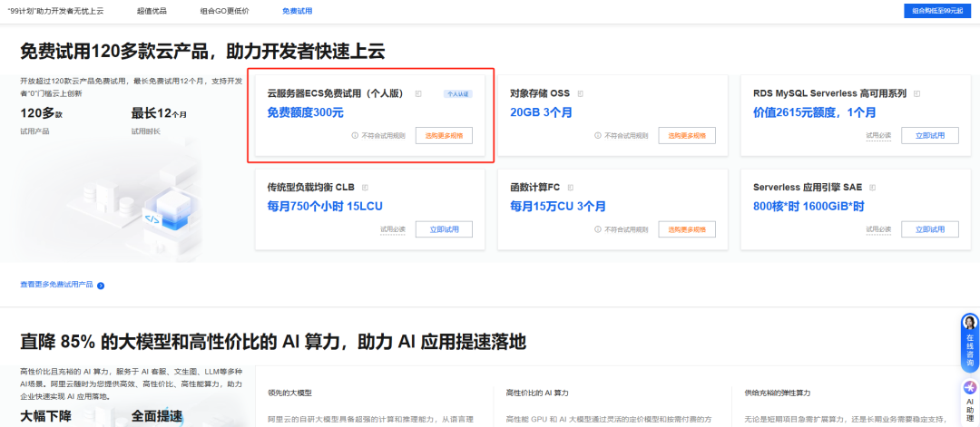Viewport: 980px width, 427px height.
Task: Click Serverless 应用引擎 SAE card title
Action: [x=808, y=188]
